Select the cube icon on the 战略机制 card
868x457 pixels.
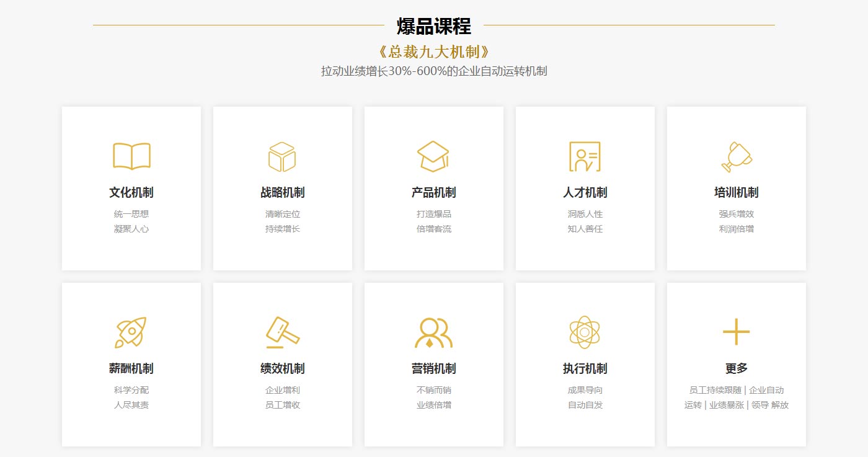click(x=282, y=156)
